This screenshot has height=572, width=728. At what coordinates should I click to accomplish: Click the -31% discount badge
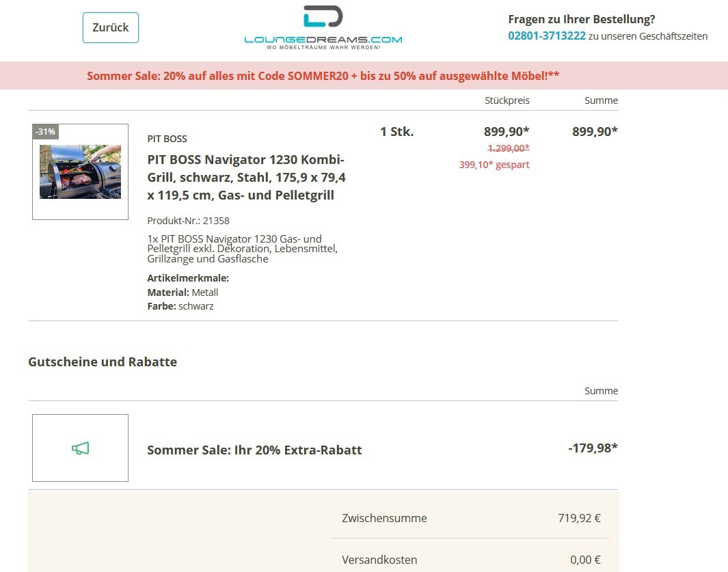click(x=46, y=132)
